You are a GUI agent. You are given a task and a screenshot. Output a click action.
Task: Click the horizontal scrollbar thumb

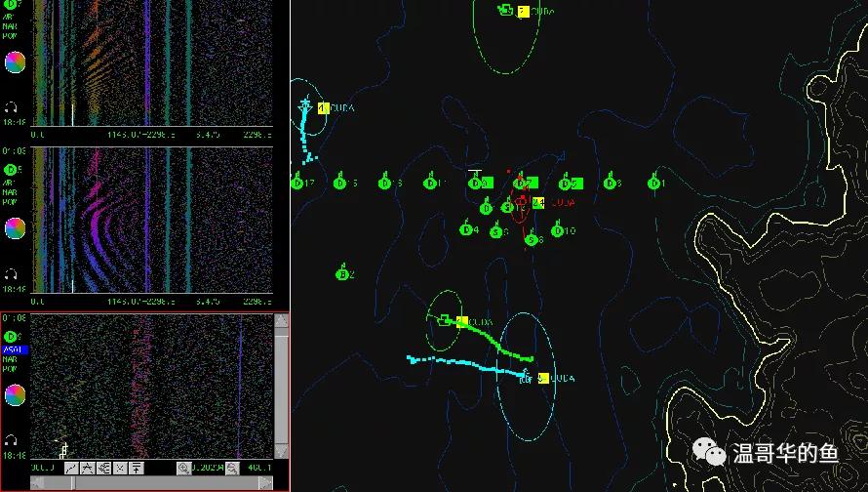(72, 483)
